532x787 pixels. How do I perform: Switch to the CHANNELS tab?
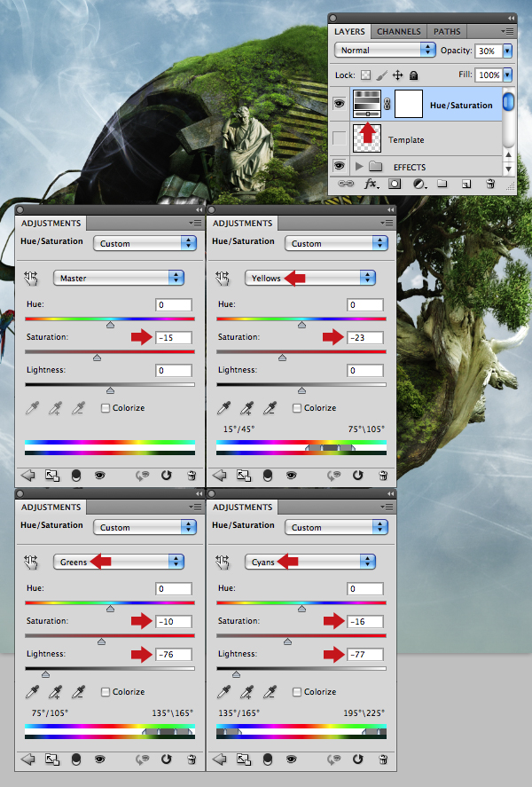399,31
